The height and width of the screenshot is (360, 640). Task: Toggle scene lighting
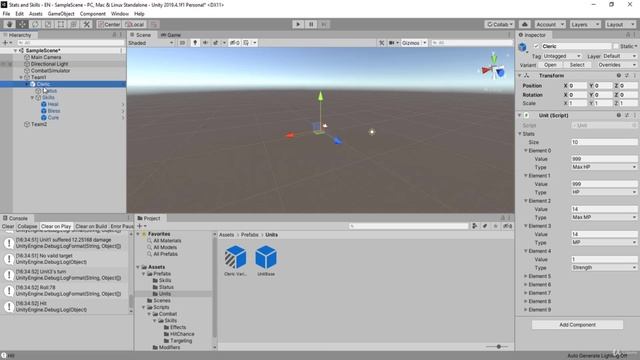pos(195,43)
